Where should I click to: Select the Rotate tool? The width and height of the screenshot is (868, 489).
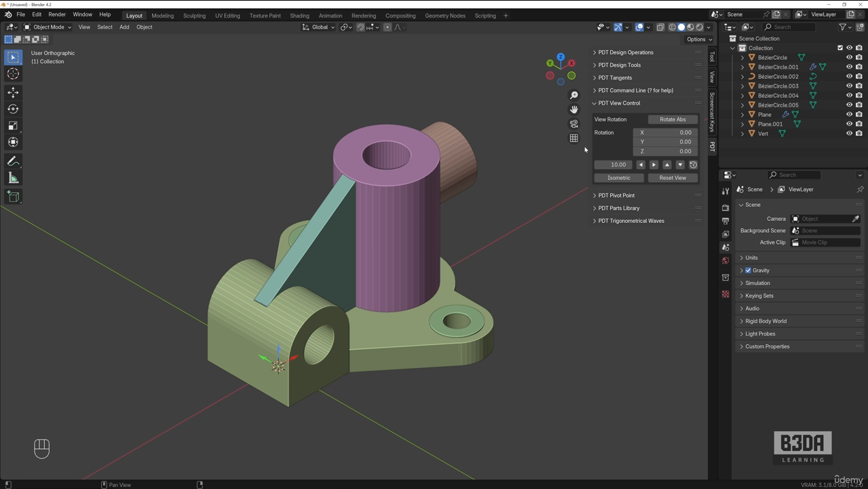point(13,109)
